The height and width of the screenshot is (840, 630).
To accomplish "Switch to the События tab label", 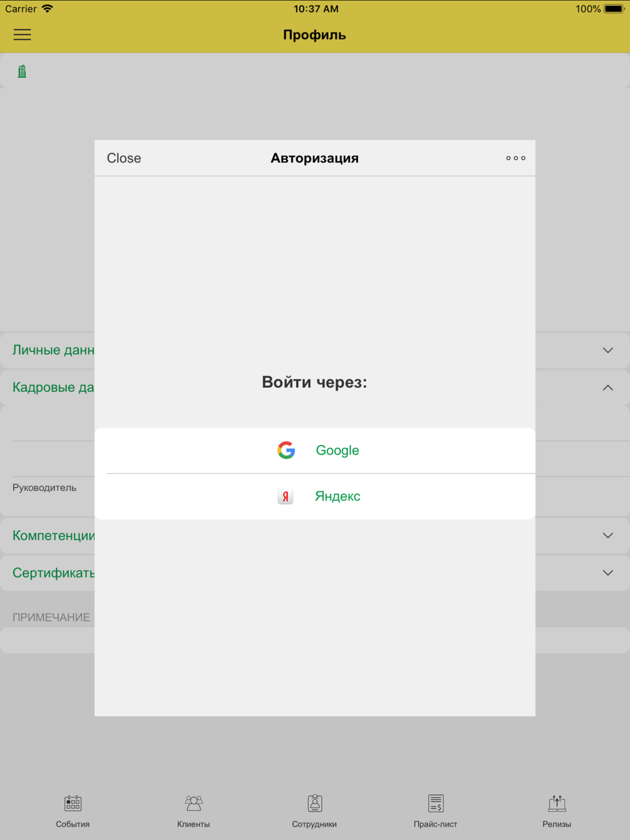I will 72,824.
